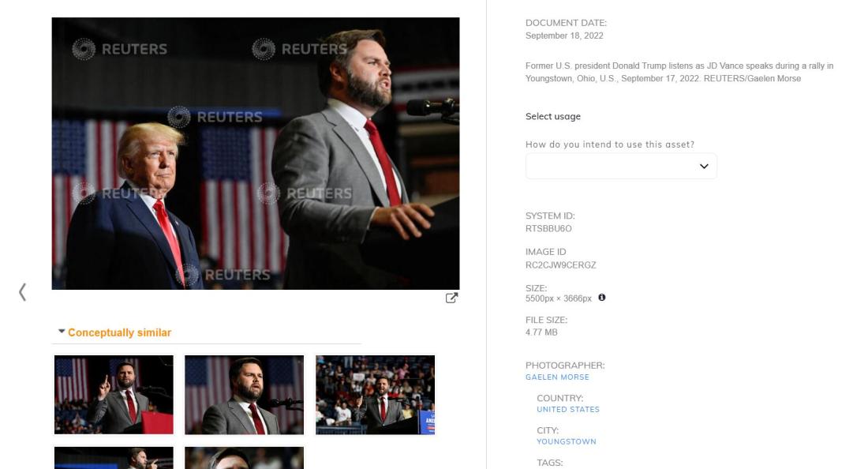Viewport: 868px width, 469px height.
Task: Open main rally photo preview
Action: pos(256,153)
